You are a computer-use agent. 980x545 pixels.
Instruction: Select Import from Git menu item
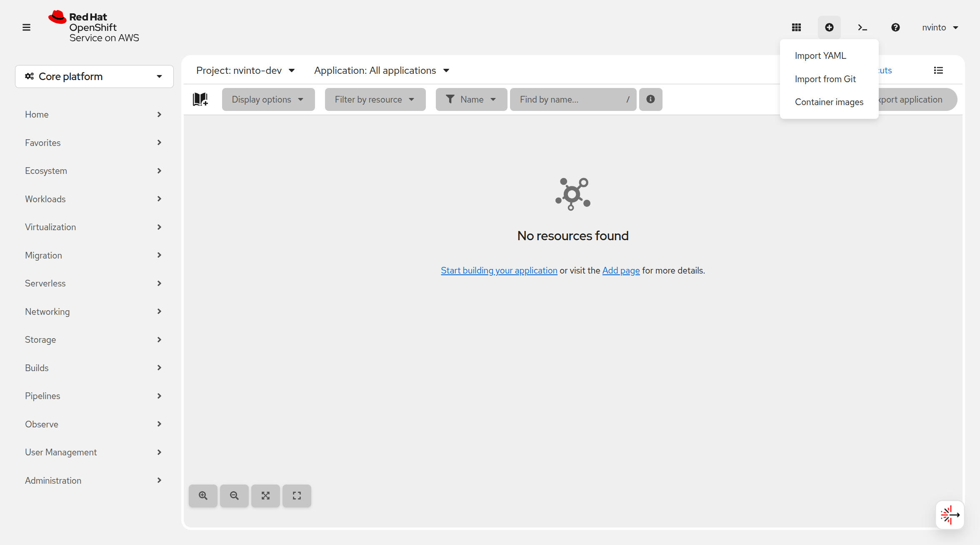point(829,79)
